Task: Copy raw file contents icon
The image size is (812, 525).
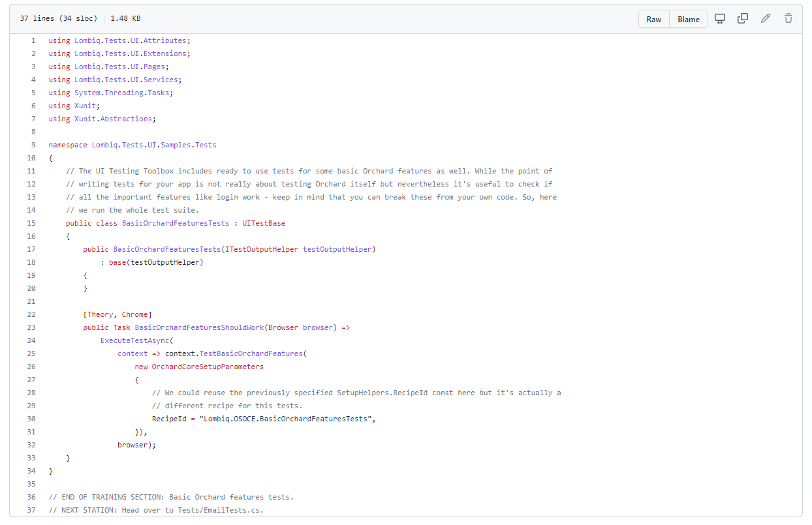Action: pyautogui.click(x=743, y=18)
